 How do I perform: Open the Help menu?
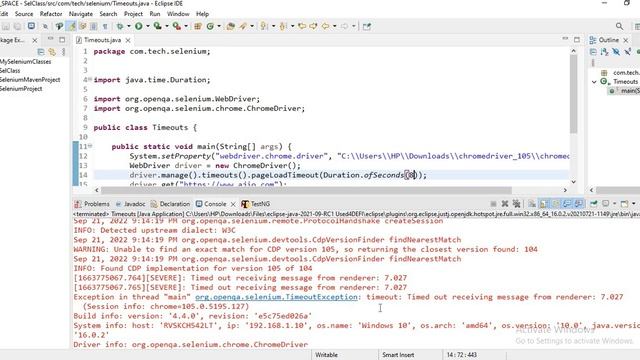pyautogui.click(x=202, y=14)
